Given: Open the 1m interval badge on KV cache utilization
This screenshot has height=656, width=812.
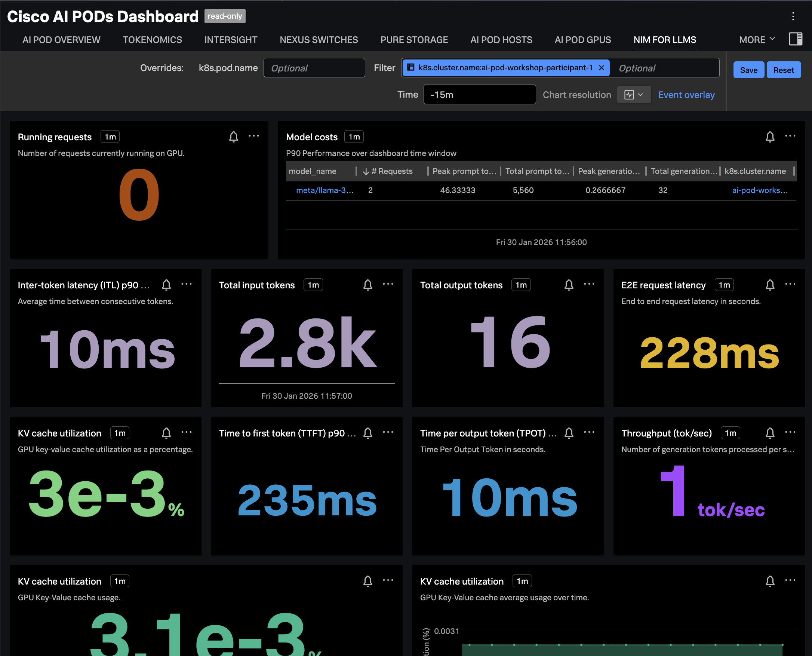Looking at the screenshot, I should point(119,433).
